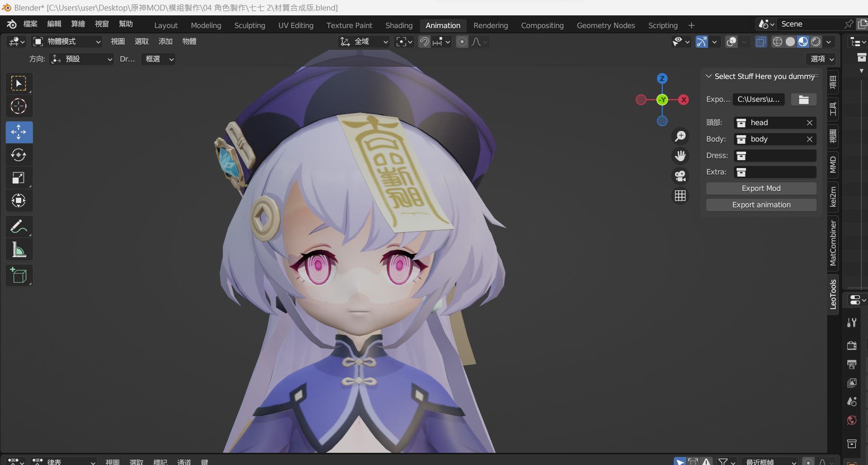This screenshot has height=465, width=868.
Task: Activate the 3D Cursor tool
Action: click(19, 106)
